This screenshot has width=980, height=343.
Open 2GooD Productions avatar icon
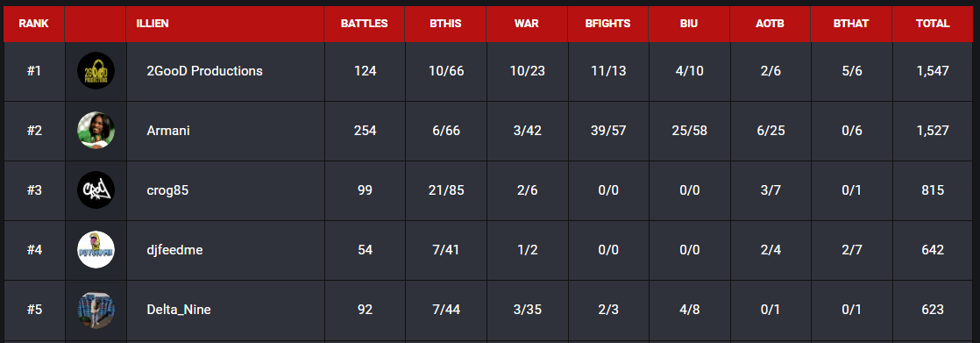click(96, 71)
